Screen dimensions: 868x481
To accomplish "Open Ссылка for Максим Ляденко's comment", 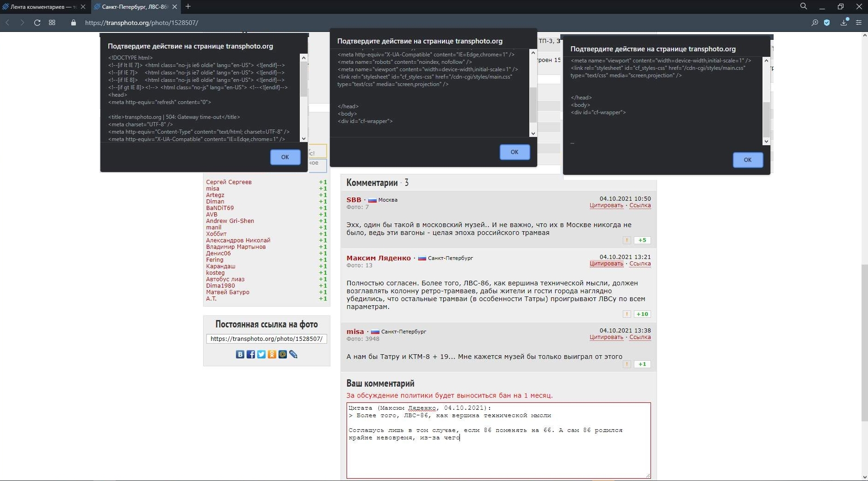I will (640, 264).
